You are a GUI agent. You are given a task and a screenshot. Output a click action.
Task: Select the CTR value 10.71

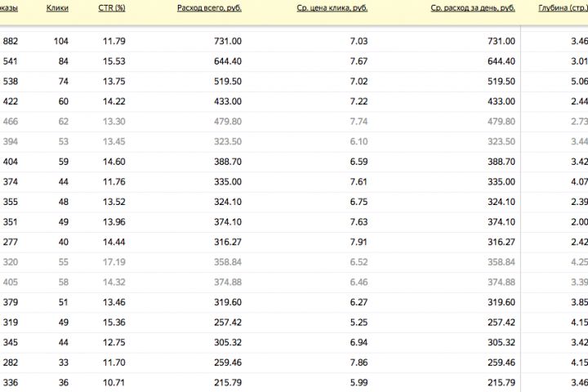tap(115, 382)
